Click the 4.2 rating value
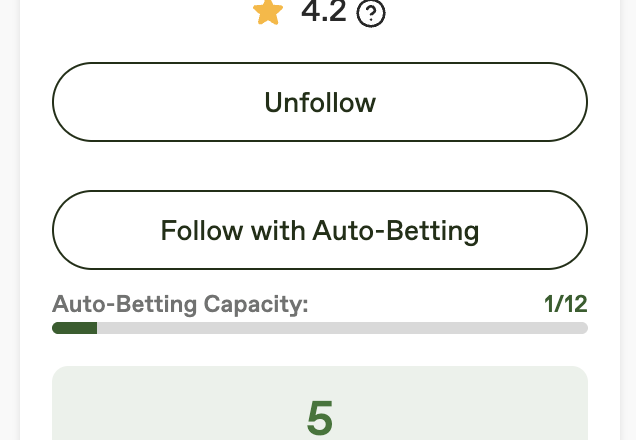This screenshot has width=636, height=440. 323,12
